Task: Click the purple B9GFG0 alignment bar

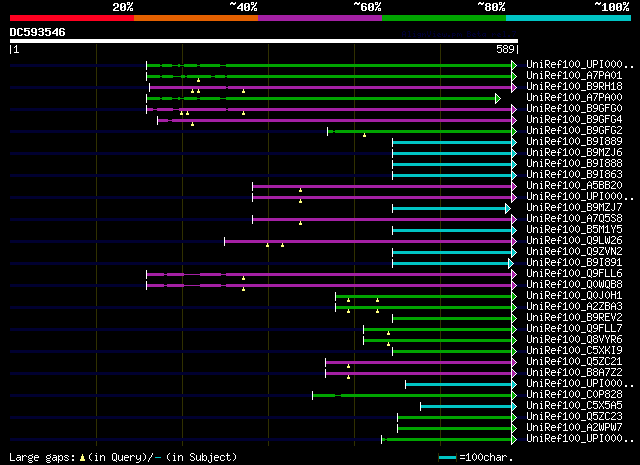Action: tap(329, 109)
